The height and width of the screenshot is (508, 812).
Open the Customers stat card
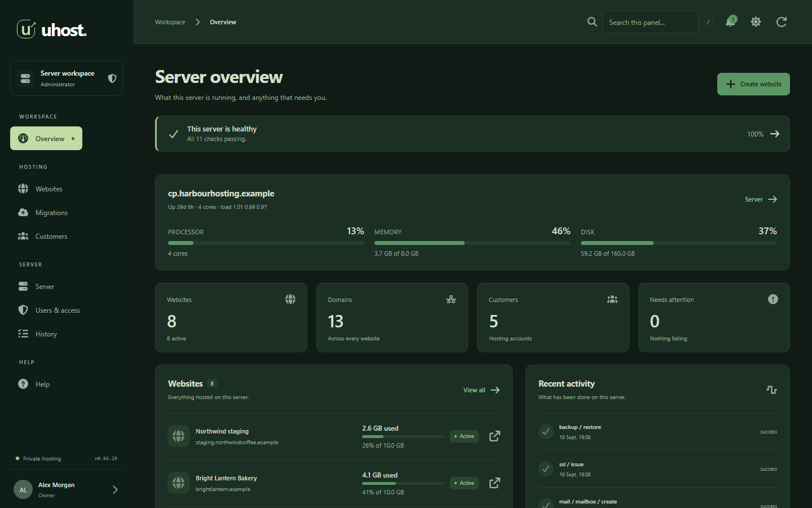pos(553,318)
